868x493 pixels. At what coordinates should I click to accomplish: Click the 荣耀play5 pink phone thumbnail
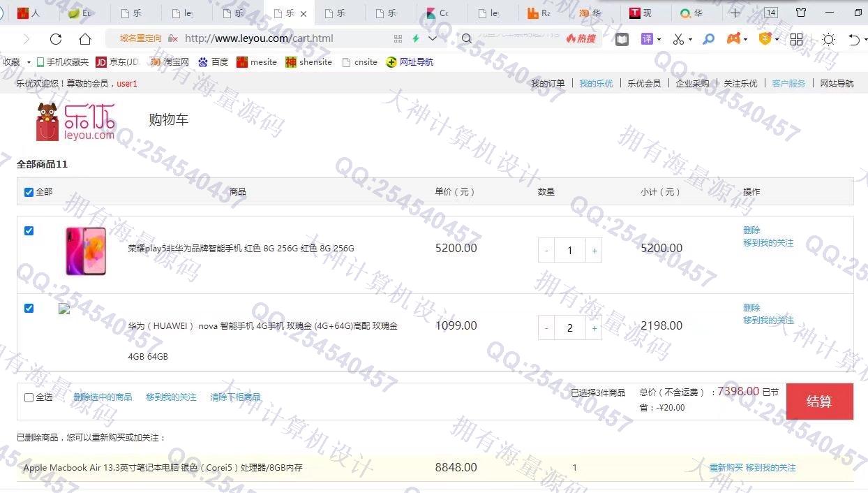[x=86, y=251]
